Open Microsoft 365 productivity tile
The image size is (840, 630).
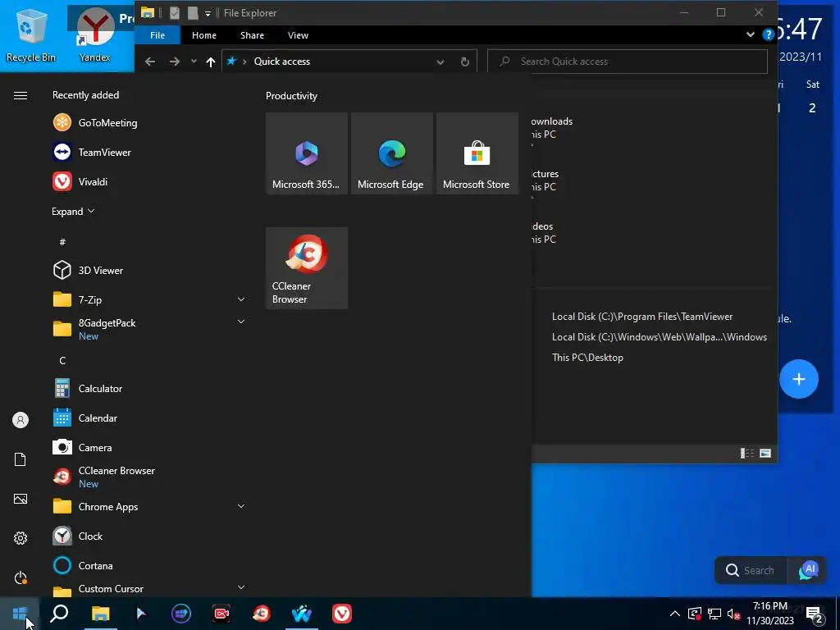307,153
